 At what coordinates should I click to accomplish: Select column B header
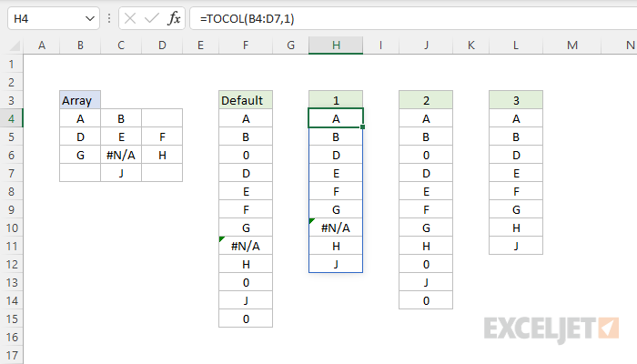(80, 45)
